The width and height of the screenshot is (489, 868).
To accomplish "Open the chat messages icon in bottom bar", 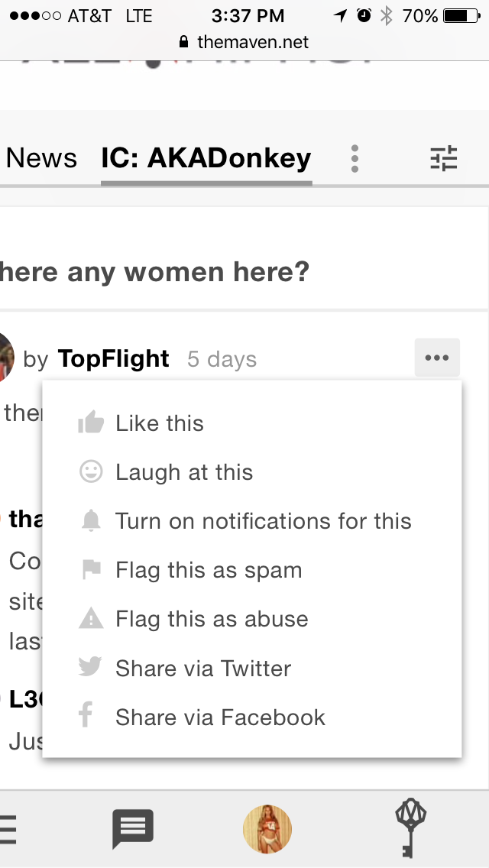I will pyautogui.click(x=133, y=828).
